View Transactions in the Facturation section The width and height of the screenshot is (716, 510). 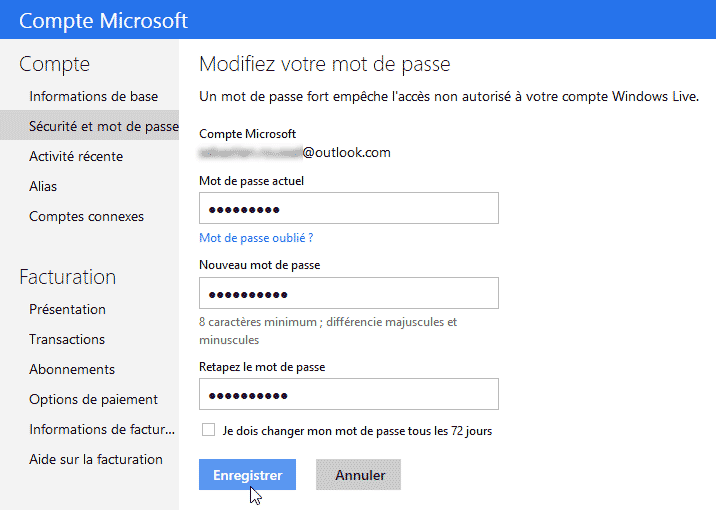point(67,339)
